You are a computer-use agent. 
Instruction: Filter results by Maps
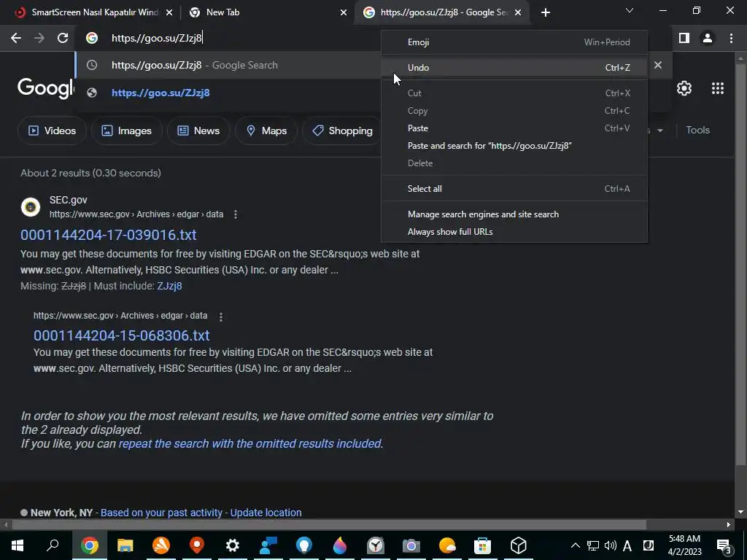point(266,131)
